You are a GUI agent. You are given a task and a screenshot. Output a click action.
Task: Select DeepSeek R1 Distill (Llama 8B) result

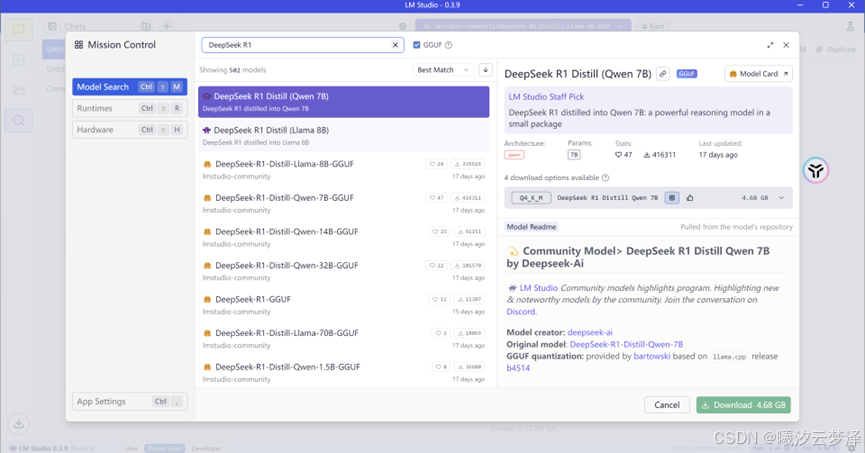click(344, 135)
